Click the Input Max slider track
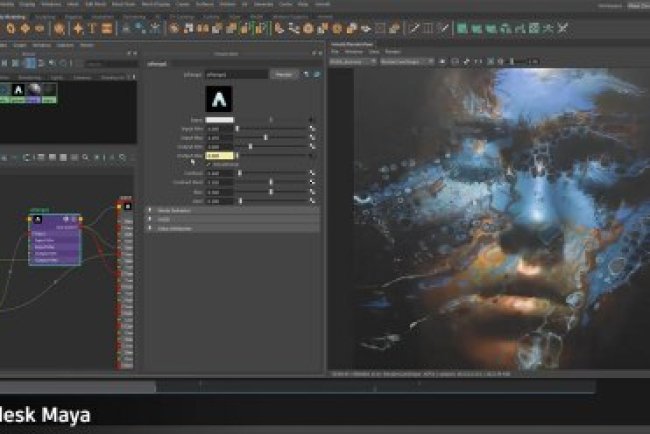This screenshot has width=650, height=434. [x=270, y=137]
